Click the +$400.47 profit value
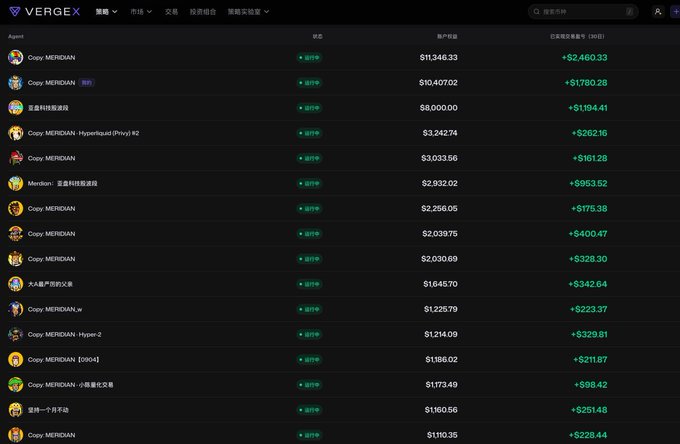Image resolution: width=680 pixels, height=444 pixels. [x=588, y=233]
